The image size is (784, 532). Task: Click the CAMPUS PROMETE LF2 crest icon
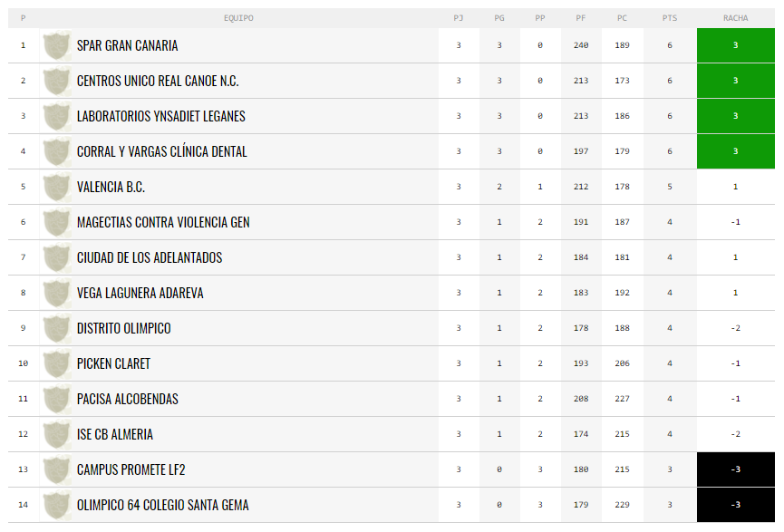click(x=56, y=469)
